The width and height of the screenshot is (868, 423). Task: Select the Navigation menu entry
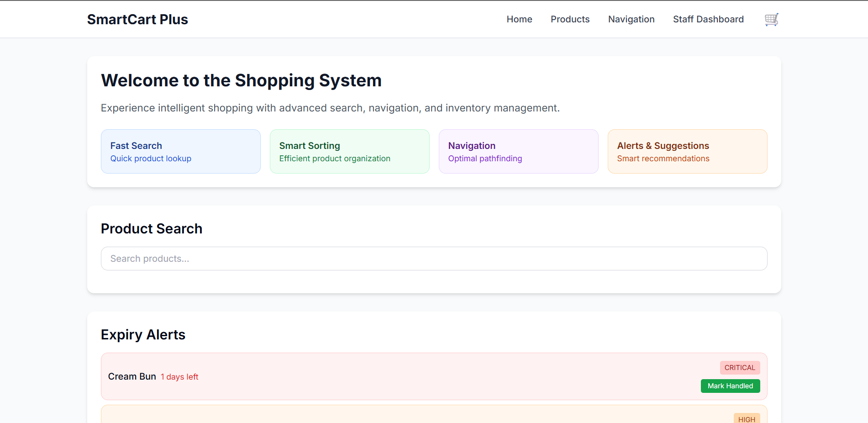[x=631, y=19]
